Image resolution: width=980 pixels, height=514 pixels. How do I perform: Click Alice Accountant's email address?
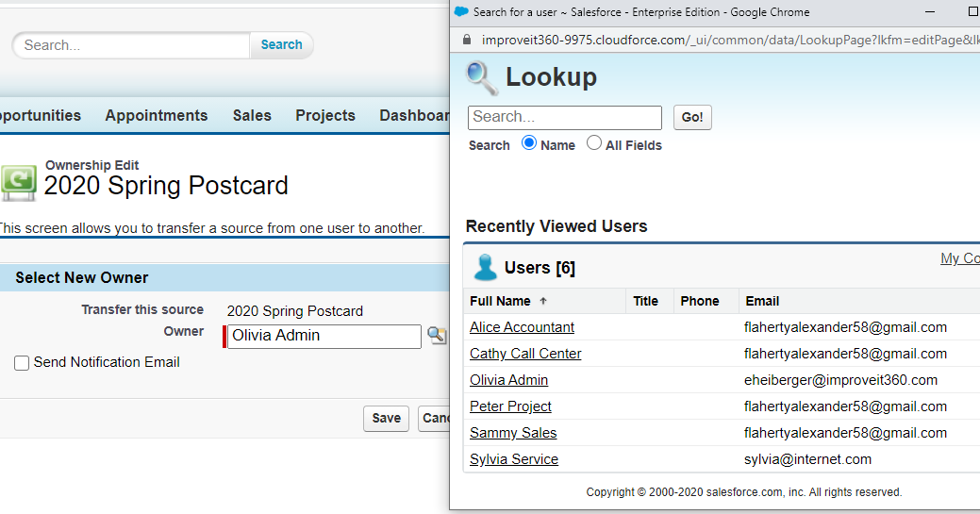pyautogui.click(x=845, y=327)
